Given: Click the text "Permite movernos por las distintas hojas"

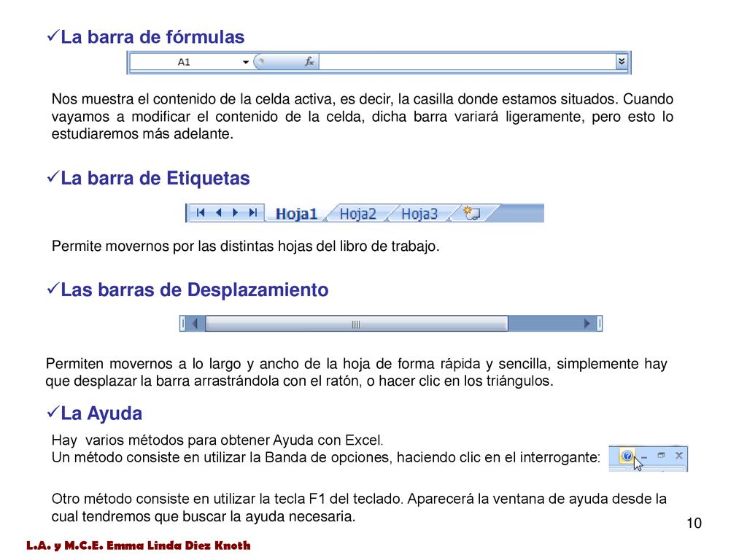Looking at the screenshot, I should click(x=182, y=246).
